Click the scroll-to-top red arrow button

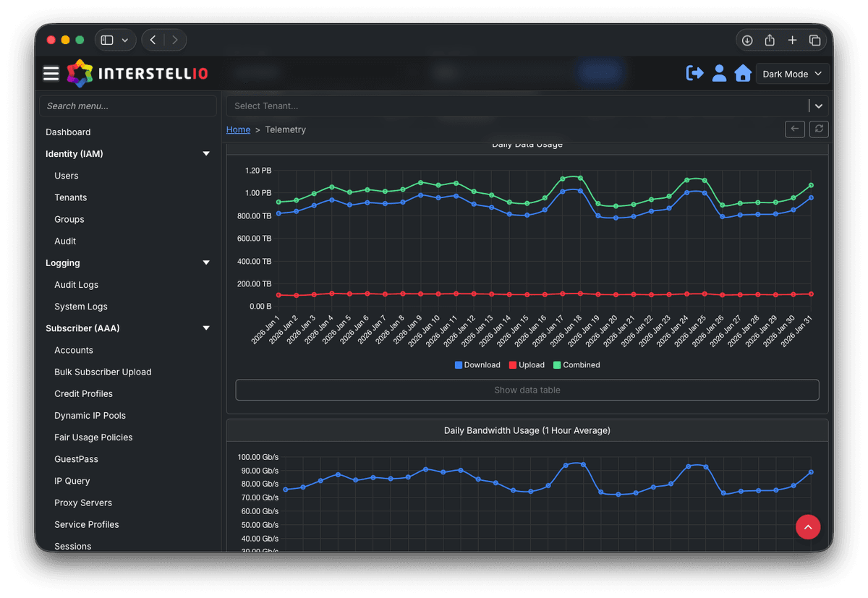[808, 526]
